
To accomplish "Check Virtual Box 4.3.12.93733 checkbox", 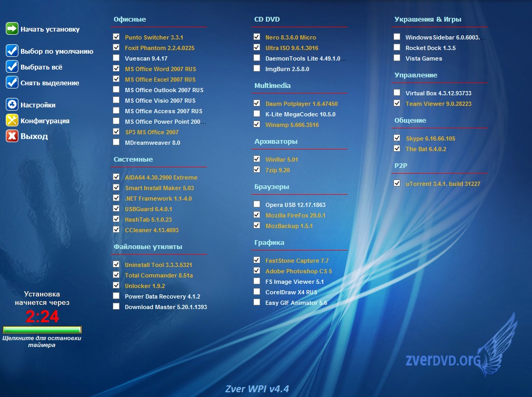I will tap(397, 92).
